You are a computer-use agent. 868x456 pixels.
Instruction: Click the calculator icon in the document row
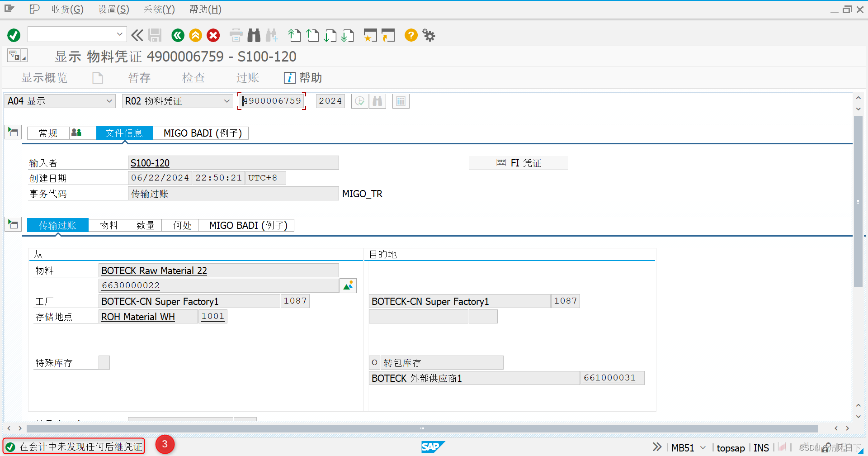pos(401,101)
